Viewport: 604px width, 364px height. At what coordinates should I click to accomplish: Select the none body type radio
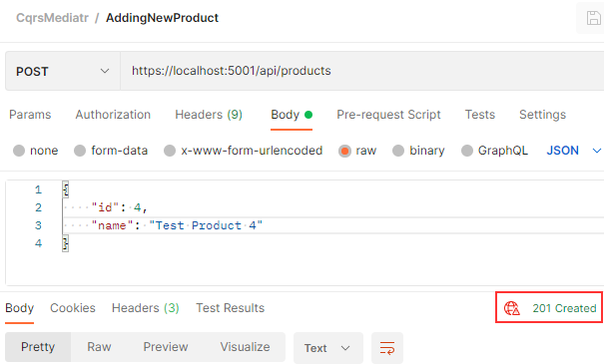click(19, 151)
